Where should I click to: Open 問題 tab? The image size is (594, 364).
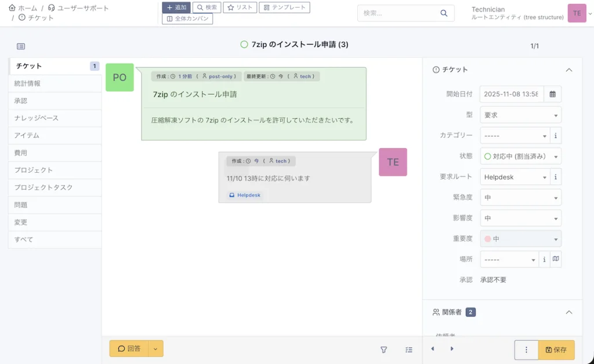(55, 205)
